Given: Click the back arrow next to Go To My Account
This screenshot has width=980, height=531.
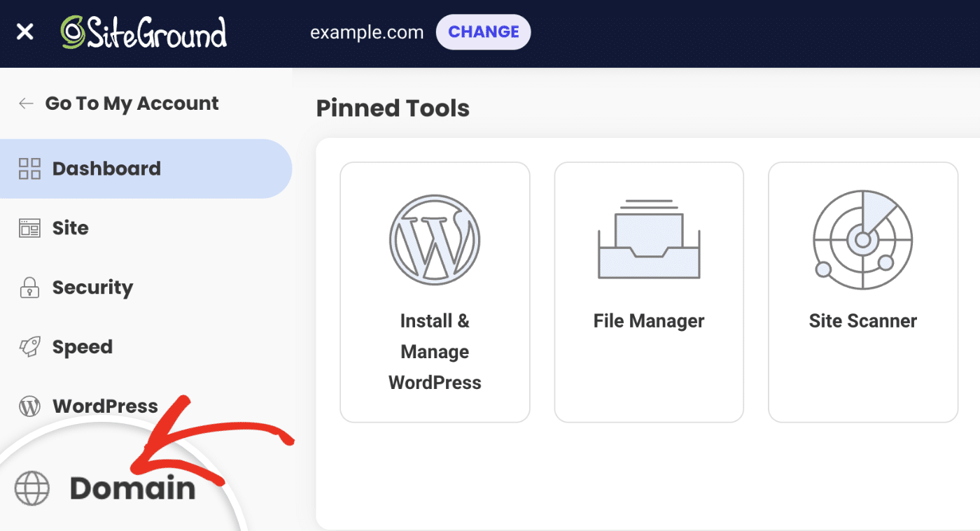Looking at the screenshot, I should [x=25, y=103].
